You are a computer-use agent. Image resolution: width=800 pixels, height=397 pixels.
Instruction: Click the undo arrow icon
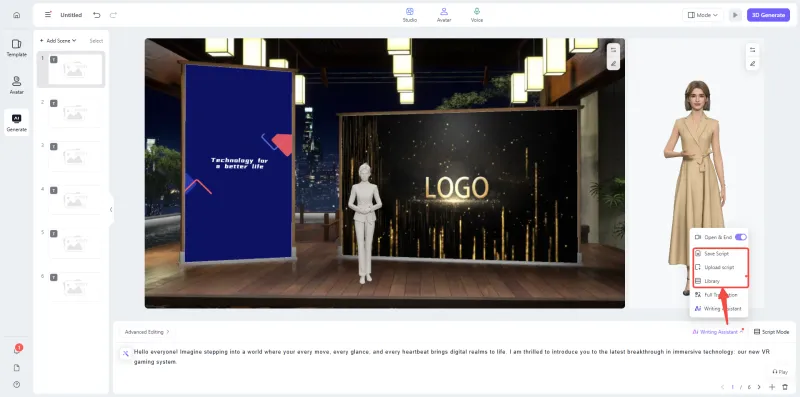tap(96, 15)
